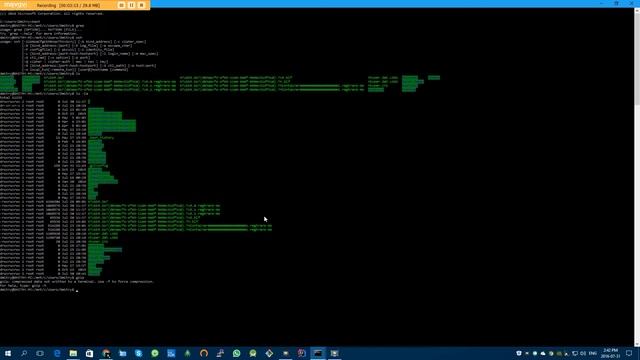Open Skype from the taskbar

[x=139, y=353]
